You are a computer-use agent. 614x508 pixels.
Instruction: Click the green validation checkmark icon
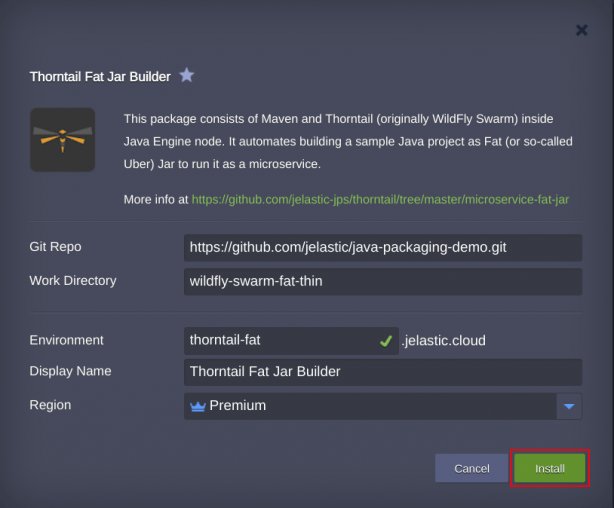coord(385,341)
